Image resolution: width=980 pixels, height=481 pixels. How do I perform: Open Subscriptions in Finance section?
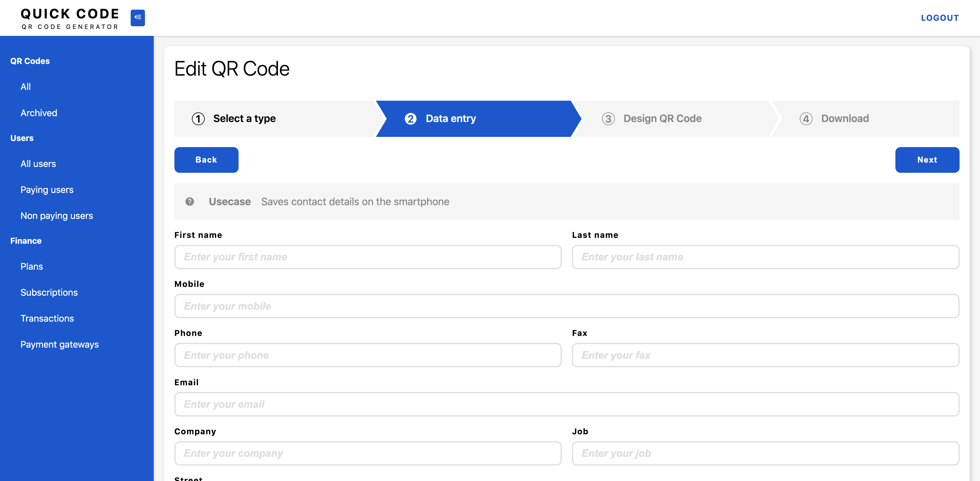[x=49, y=292]
